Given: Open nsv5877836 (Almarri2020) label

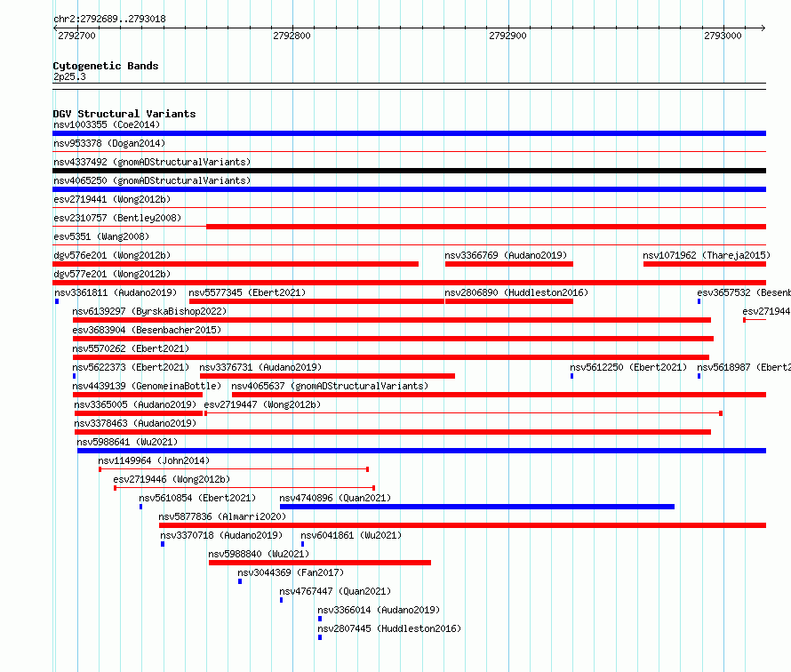Looking at the screenshot, I should click(222, 516).
